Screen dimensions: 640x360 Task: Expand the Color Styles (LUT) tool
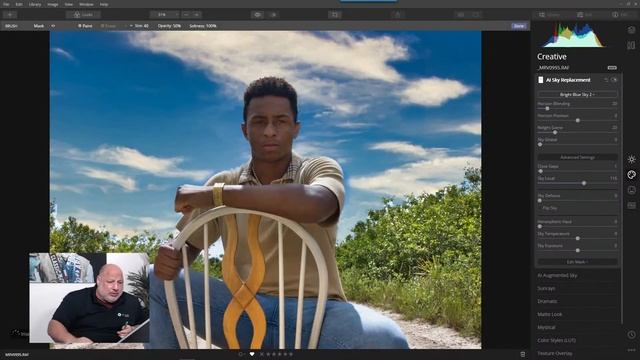(x=556, y=340)
